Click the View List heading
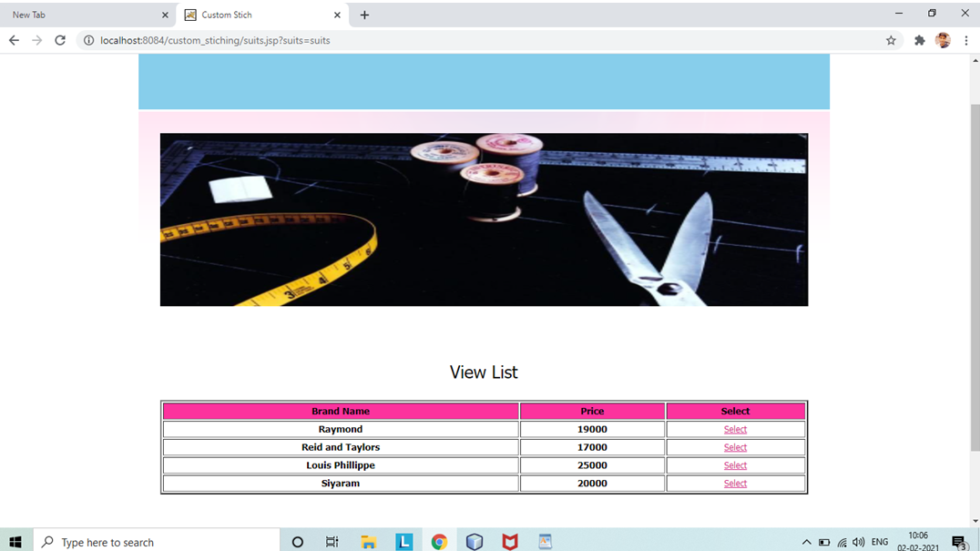 pos(484,372)
